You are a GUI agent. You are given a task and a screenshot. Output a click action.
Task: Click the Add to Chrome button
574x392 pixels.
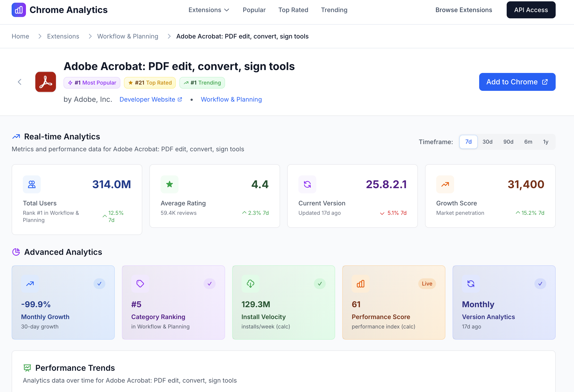517,82
